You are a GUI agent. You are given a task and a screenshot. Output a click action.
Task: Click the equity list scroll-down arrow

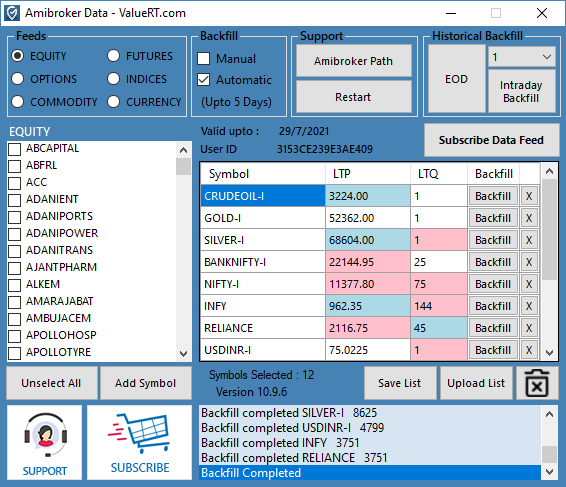pos(183,353)
